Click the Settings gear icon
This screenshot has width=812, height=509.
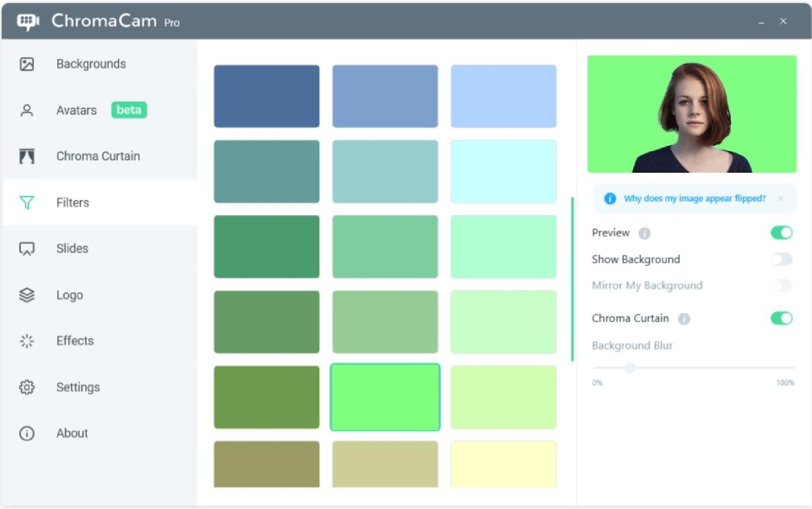click(x=26, y=387)
